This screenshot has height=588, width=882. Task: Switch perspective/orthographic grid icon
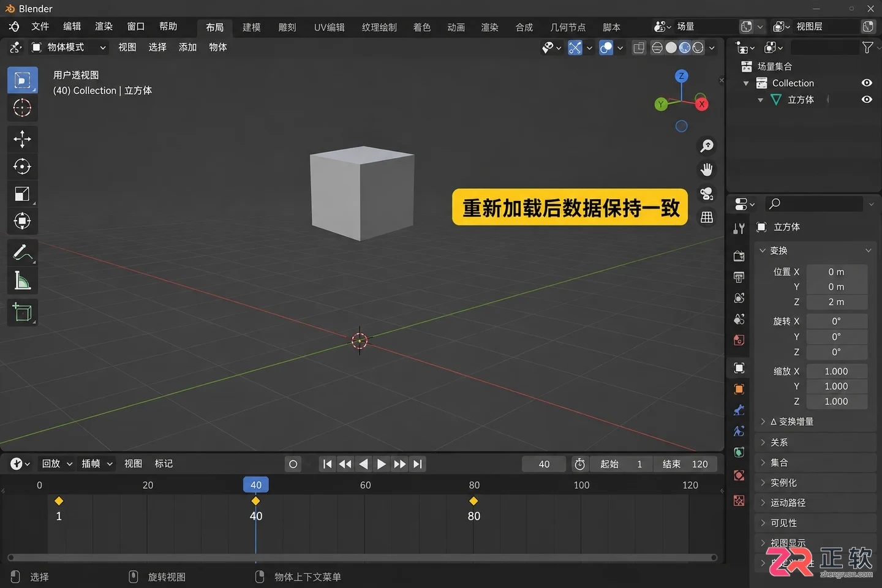pos(707,217)
